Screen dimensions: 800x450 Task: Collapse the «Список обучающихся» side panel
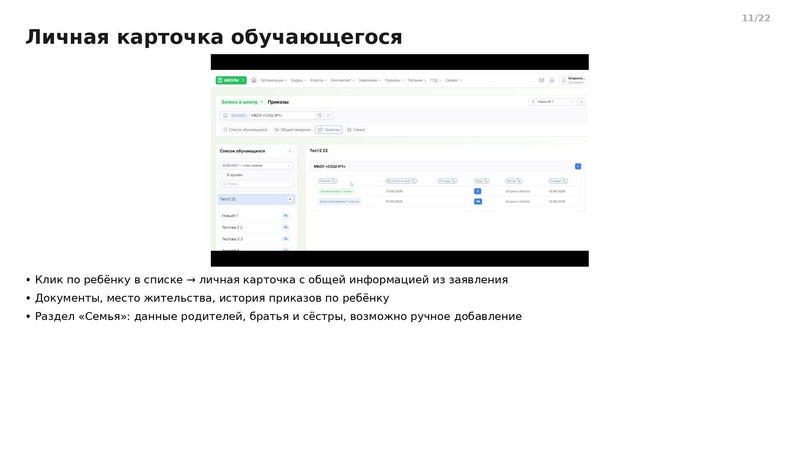pyautogui.click(x=290, y=151)
